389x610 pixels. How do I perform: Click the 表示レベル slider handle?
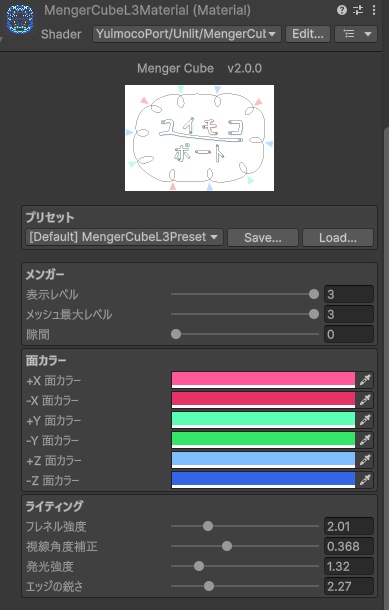click(x=314, y=294)
